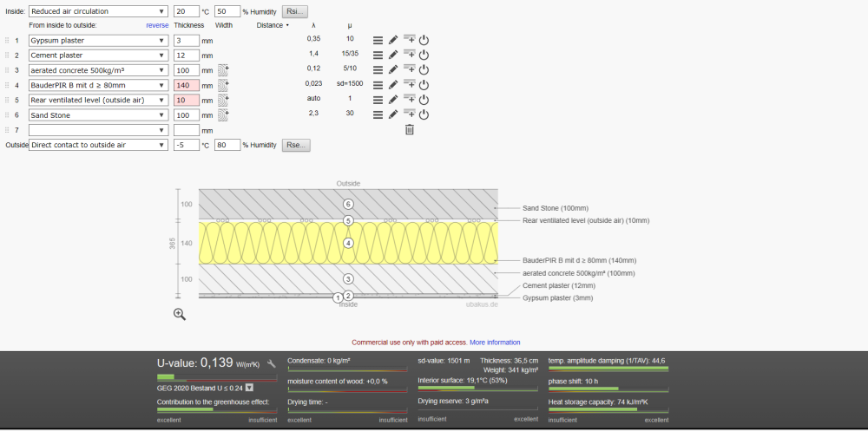Screen dimensions: 868x431
Task: Focus inside temperature field showing 20
Action: (186, 11)
